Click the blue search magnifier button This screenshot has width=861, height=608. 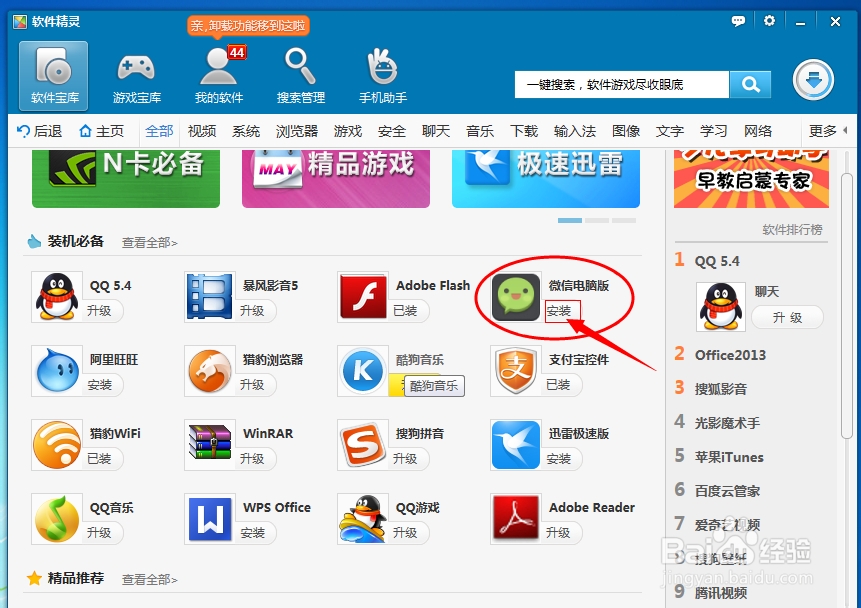click(x=750, y=85)
